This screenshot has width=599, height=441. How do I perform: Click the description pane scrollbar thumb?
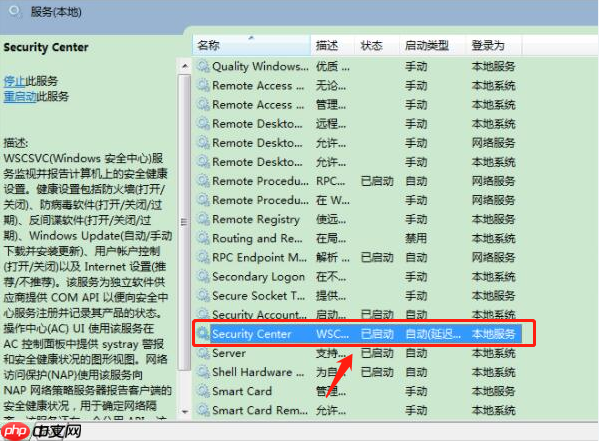185,222
